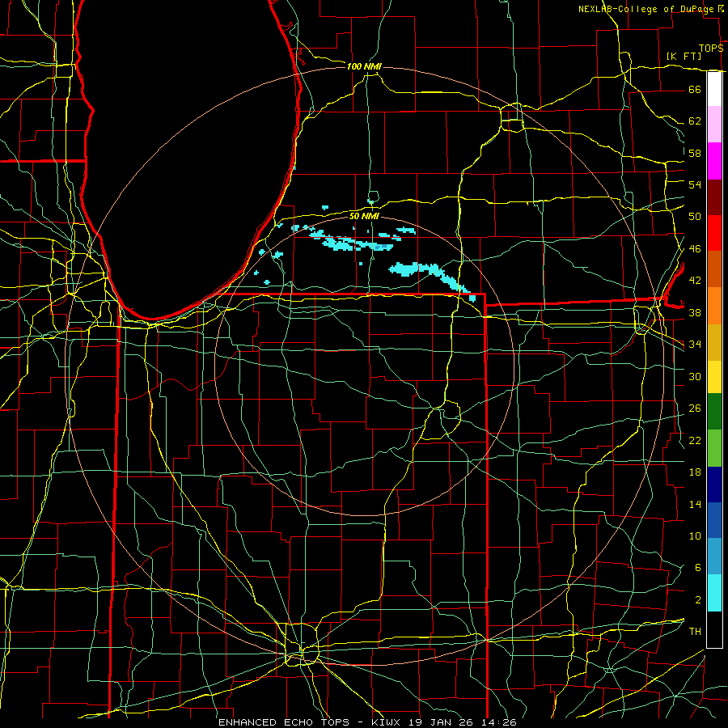Click the orange swatch between 38 and 42
Image resolution: width=728 pixels, height=728 pixels.
point(714,306)
